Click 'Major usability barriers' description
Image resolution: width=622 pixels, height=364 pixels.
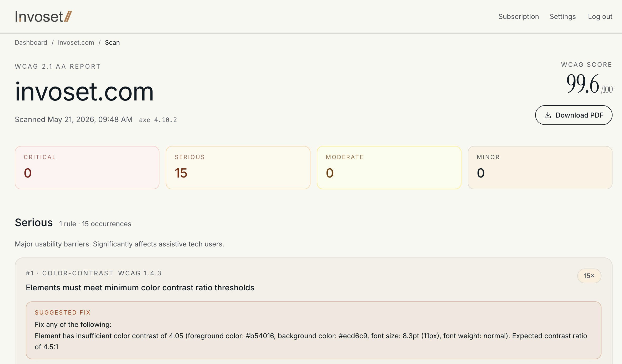point(119,244)
